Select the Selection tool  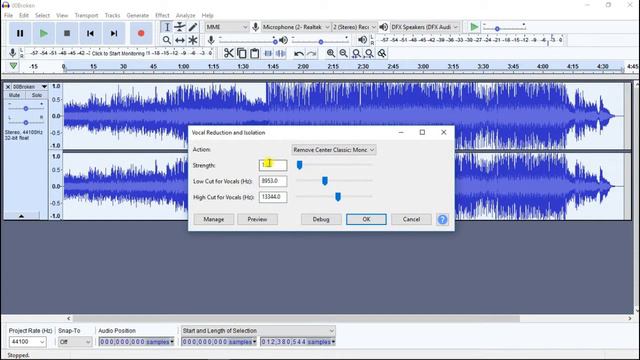click(x=167, y=27)
